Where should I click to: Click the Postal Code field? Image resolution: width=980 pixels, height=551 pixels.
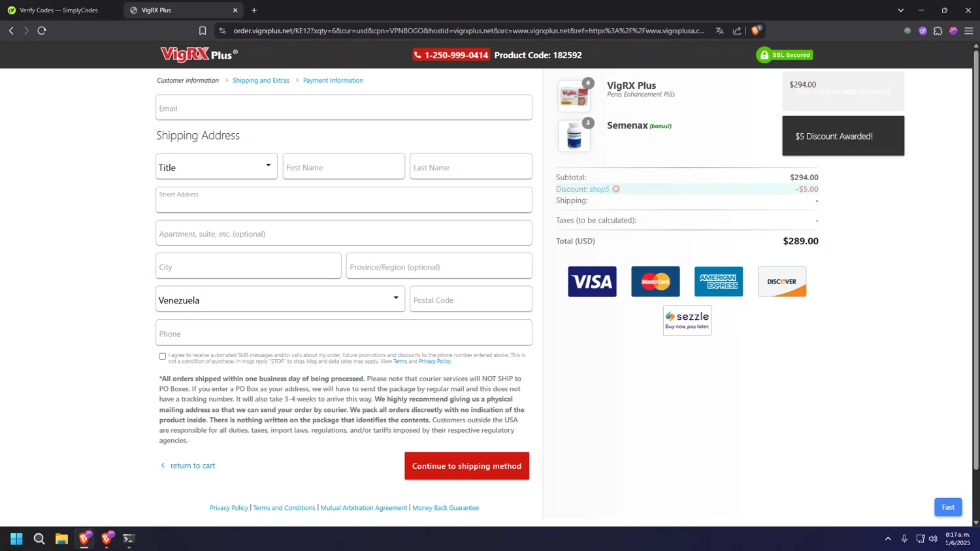coord(470,299)
